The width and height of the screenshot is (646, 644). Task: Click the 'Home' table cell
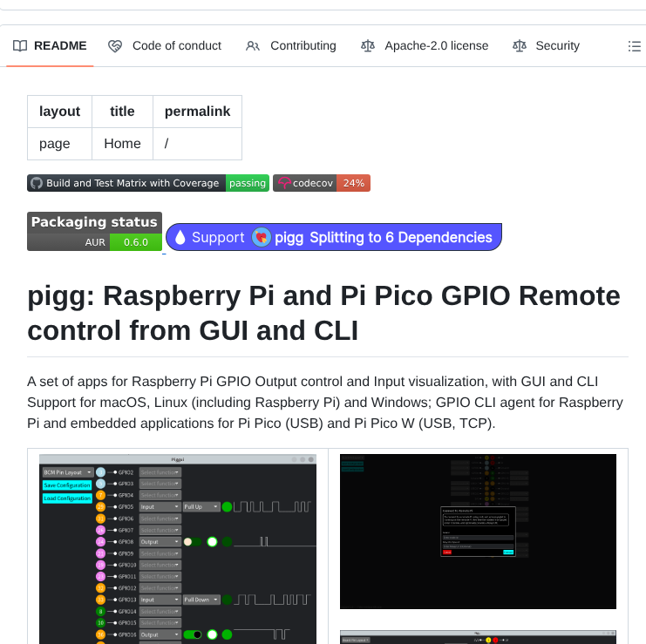click(122, 144)
